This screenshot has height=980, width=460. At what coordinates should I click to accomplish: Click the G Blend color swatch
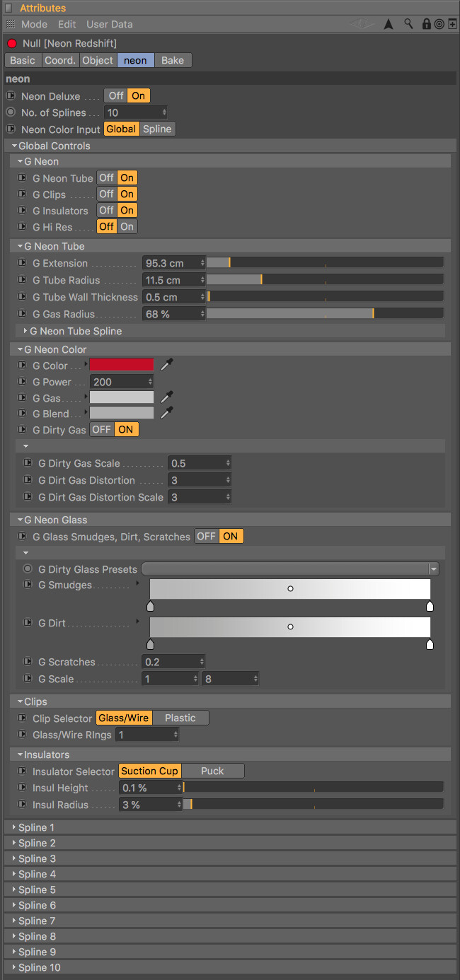point(122,413)
